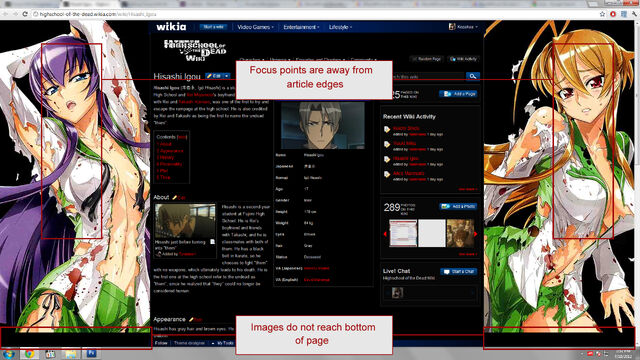This screenshot has height=360, width=640.
Task: Bookmark page with the star icon
Action: [x=602, y=14]
